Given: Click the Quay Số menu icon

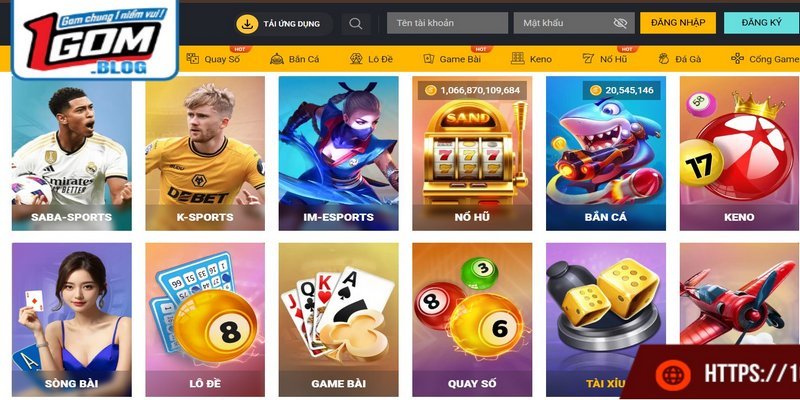Looking at the screenshot, I should [x=193, y=59].
